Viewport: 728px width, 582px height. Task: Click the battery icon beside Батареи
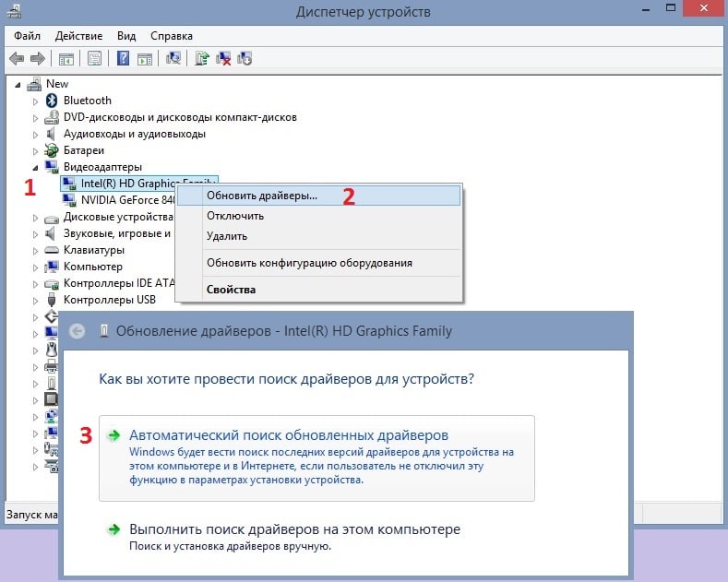tap(52, 150)
